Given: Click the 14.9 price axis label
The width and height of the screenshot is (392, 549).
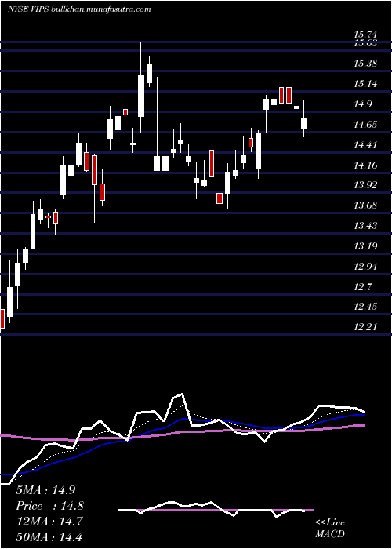Looking at the screenshot, I should click(x=362, y=104).
